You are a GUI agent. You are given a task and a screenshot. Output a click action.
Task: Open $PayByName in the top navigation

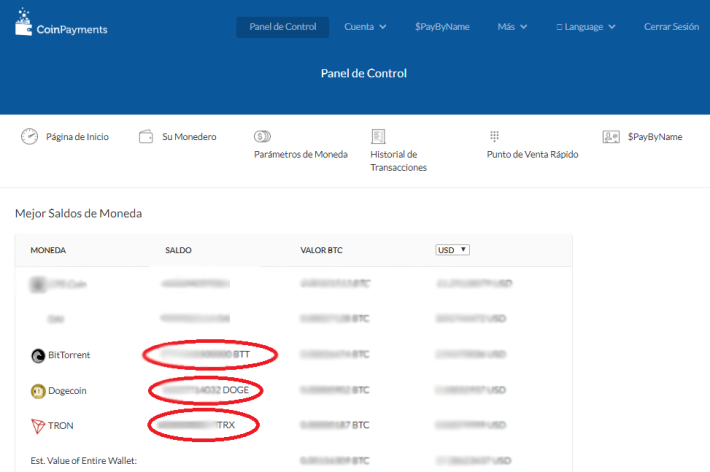(x=442, y=27)
